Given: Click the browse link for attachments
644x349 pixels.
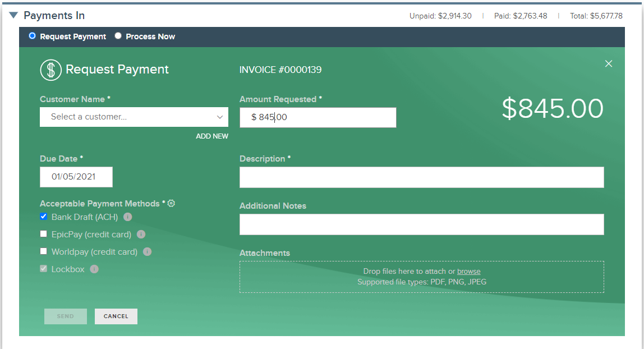Looking at the screenshot, I should (468, 272).
